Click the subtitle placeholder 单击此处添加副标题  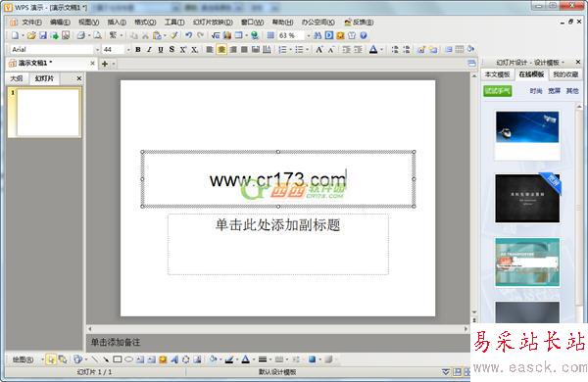278,225
